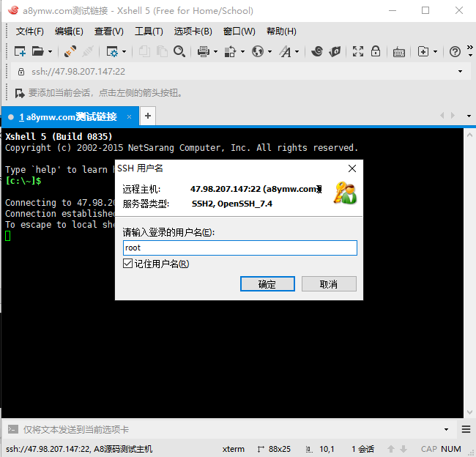This screenshot has width=476, height=457.
Task: Click the username input field with root
Action: point(239,248)
